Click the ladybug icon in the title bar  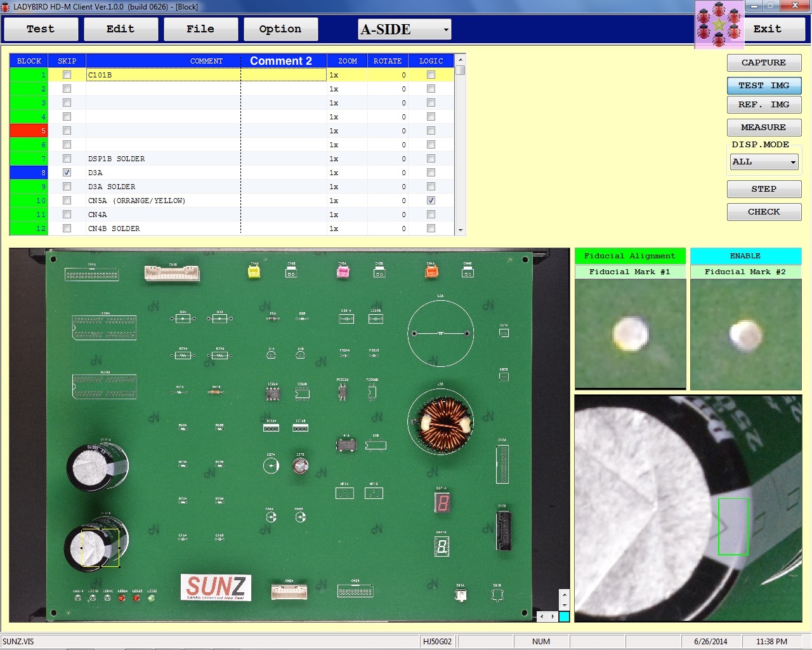click(6, 6)
